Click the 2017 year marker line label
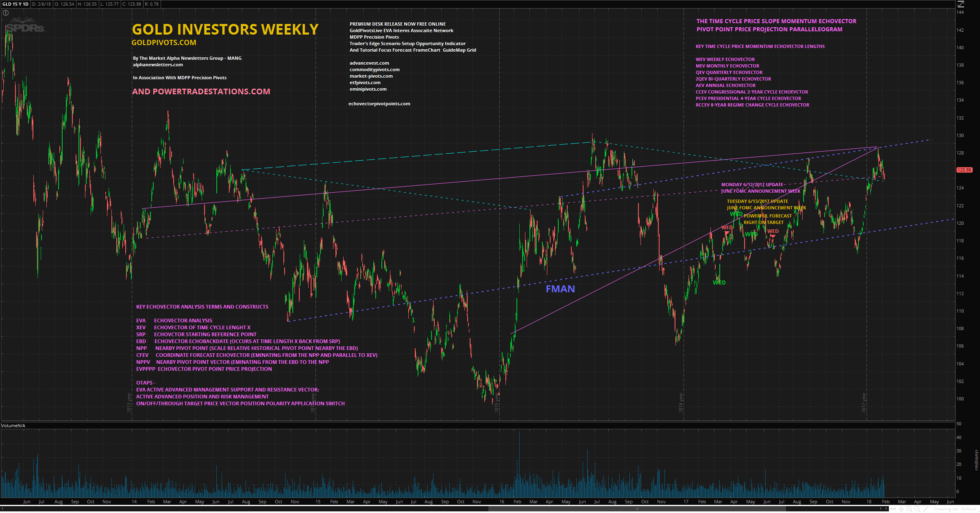 [864, 402]
